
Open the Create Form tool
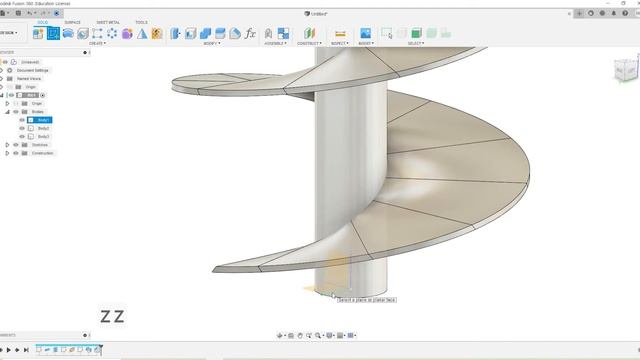[127, 33]
